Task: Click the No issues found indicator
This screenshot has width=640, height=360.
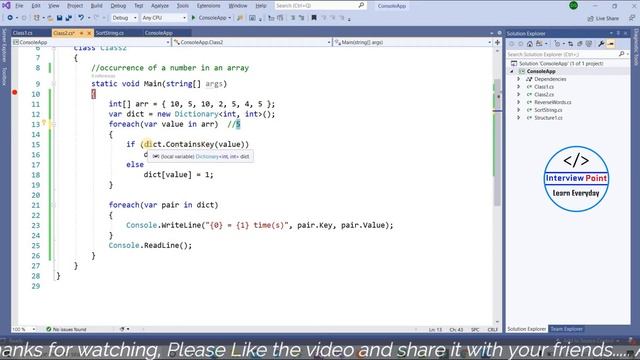Action: pos(66,329)
